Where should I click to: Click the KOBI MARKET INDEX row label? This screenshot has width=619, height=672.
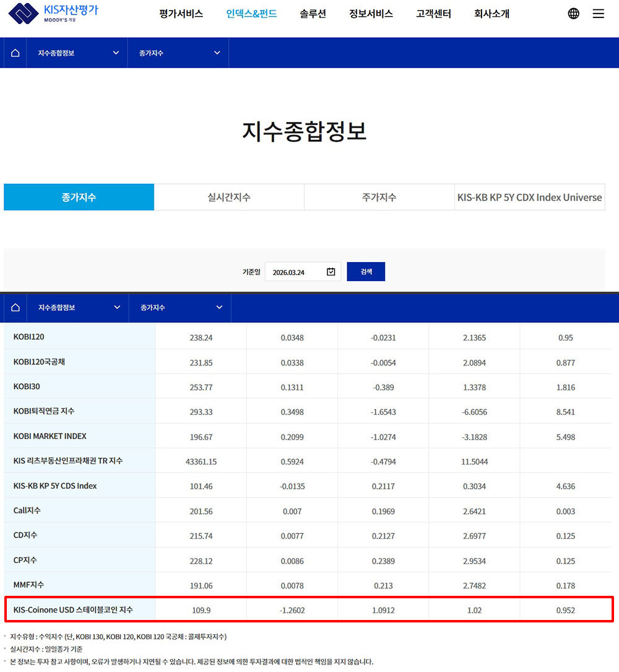pyautogui.click(x=50, y=436)
